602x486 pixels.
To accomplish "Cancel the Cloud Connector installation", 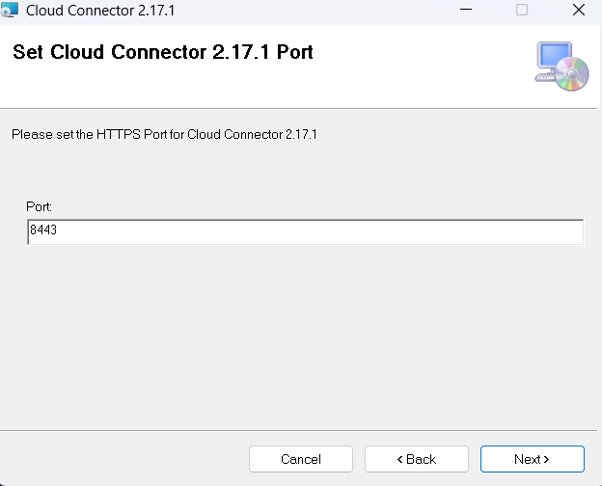I will coord(301,459).
